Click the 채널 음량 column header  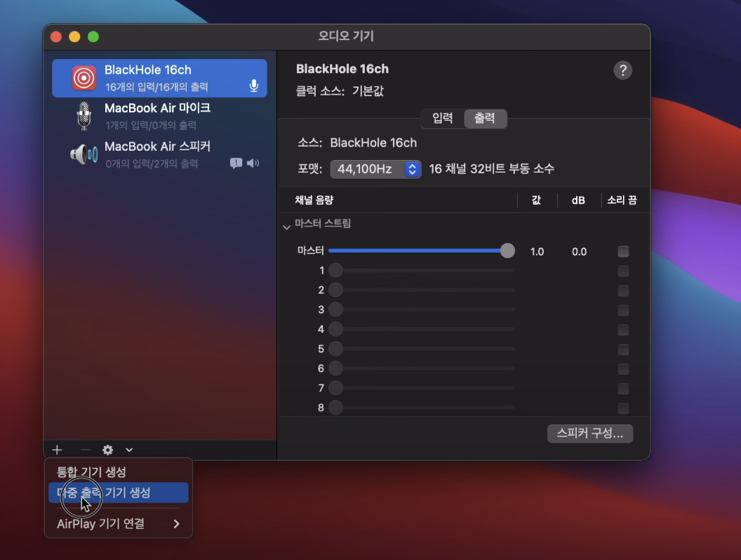coord(314,200)
